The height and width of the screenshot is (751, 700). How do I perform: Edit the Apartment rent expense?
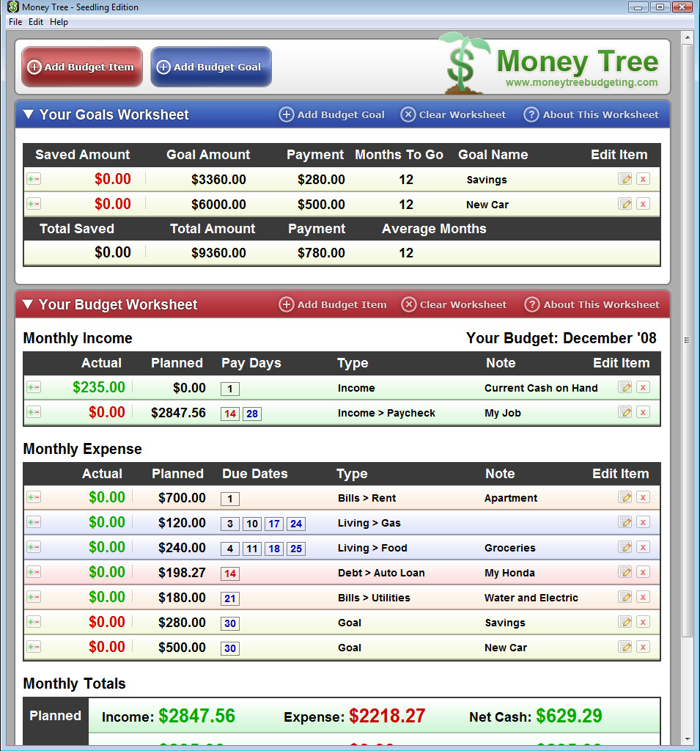[x=625, y=498]
